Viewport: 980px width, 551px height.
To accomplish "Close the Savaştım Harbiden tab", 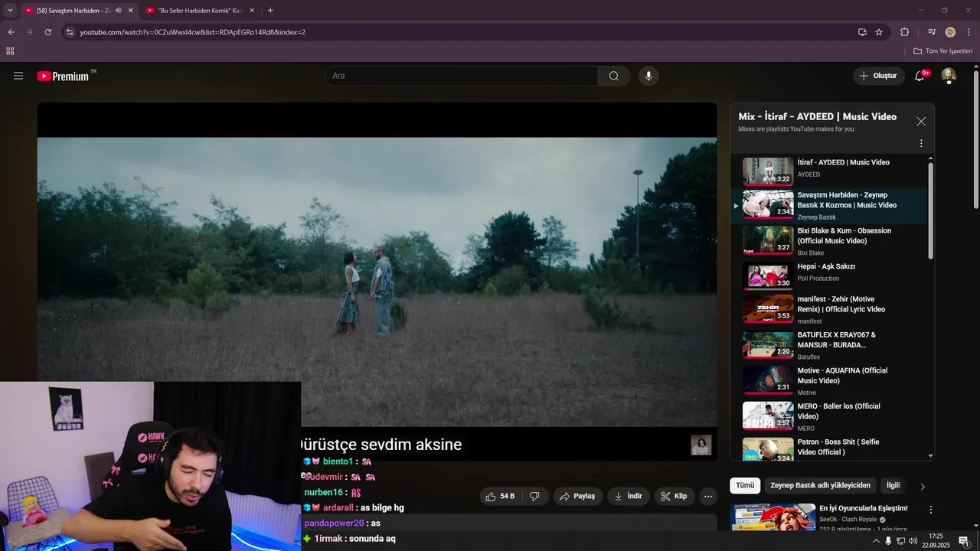I will click(x=130, y=11).
